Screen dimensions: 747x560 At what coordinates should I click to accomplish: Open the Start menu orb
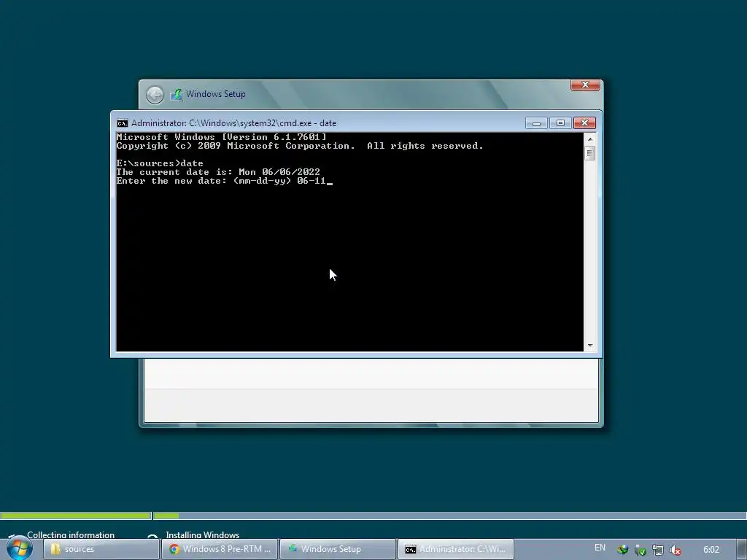pos(20,548)
